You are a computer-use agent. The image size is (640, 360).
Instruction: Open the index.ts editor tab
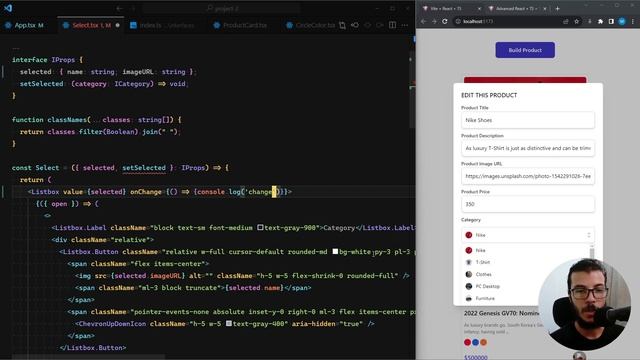tap(163, 25)
